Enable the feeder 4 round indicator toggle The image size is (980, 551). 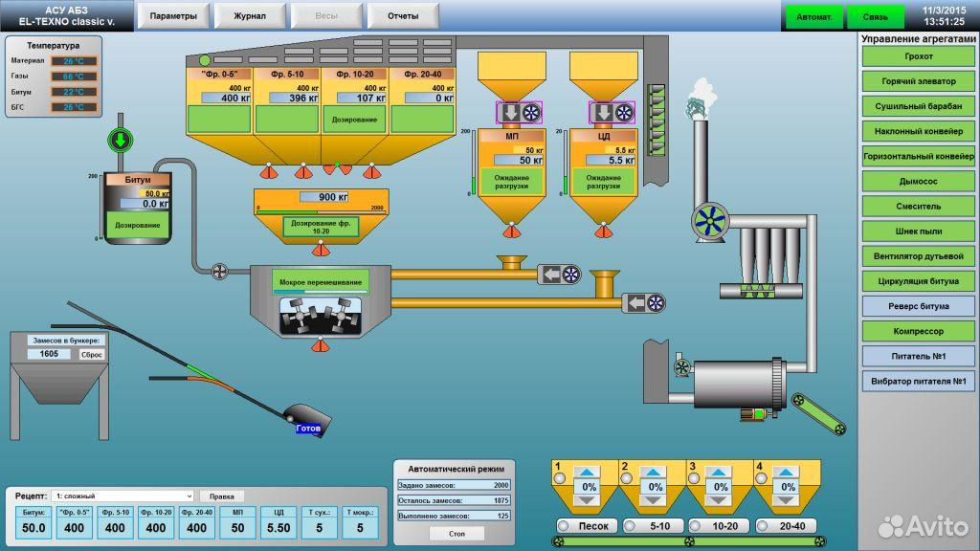tap(761, 478)
